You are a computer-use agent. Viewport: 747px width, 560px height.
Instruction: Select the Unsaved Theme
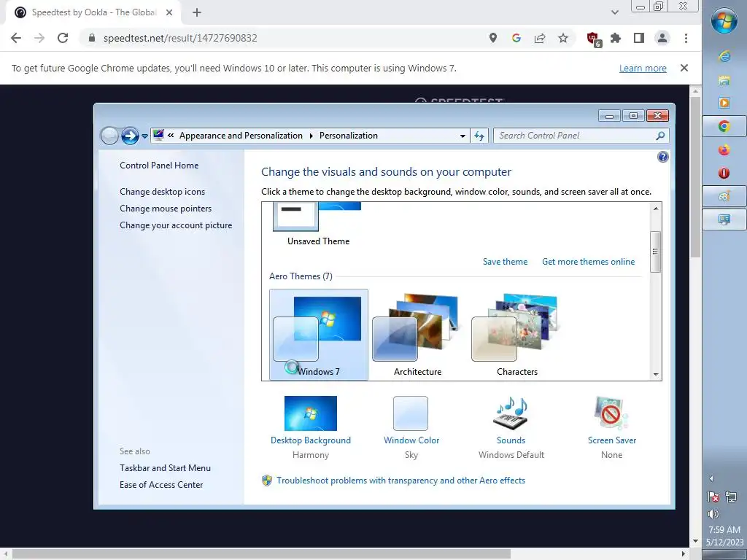pos(318,225)
